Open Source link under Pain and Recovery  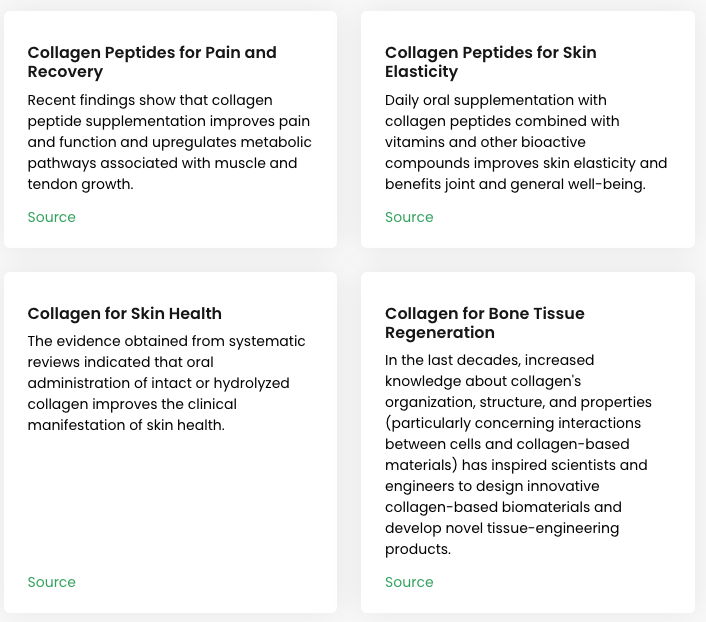coord(51,217)
